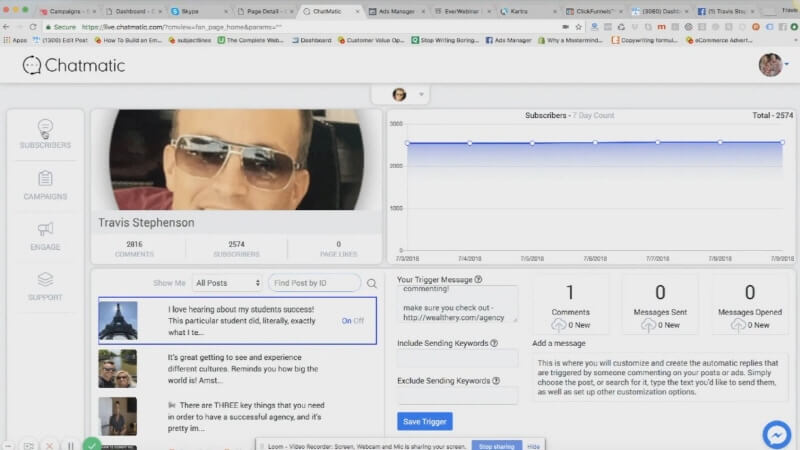Turn the student success post trigger On

(346, 321)
